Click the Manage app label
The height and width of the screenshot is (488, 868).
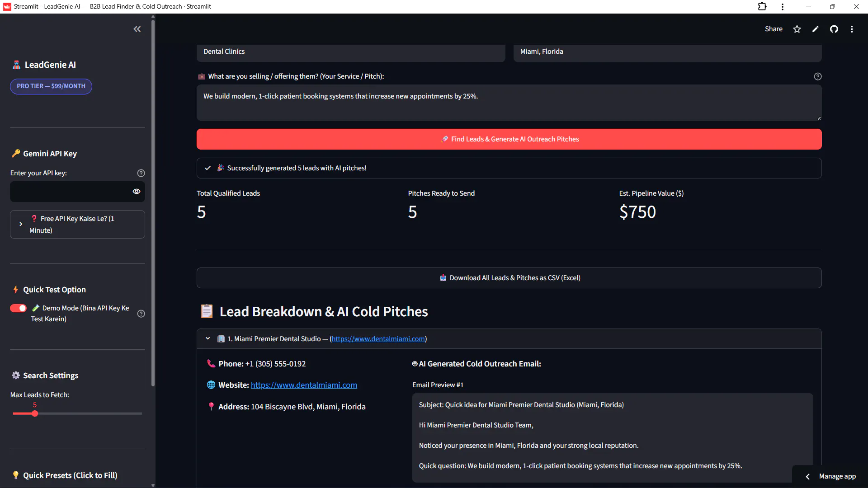tap(837, 476)
